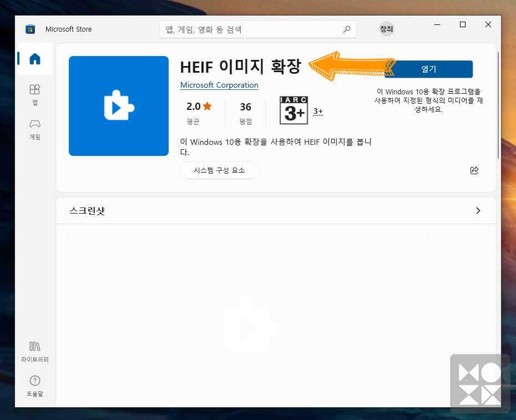The width and height of the screenshot is (516, 420).
Task: Open the 게임 (Games) section
Action: click(35, 129)
